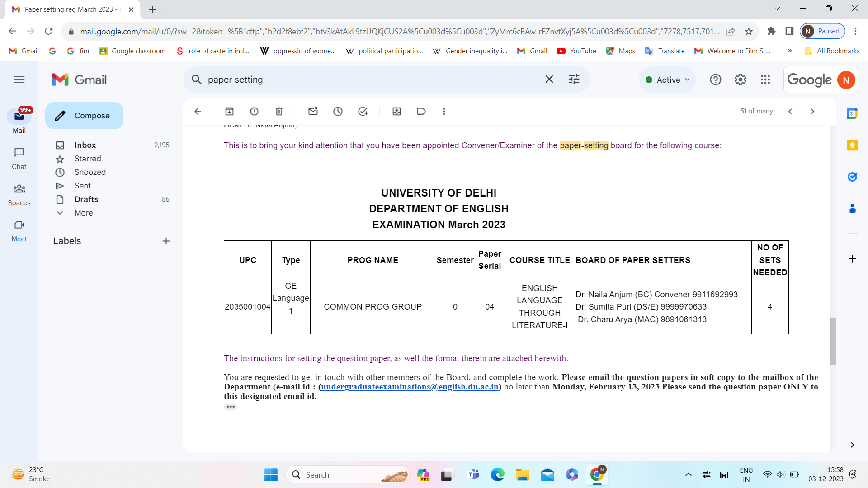Show hidden system tray icons
Image resolution: width=868 pixels, height=488 pixels.
688,474
